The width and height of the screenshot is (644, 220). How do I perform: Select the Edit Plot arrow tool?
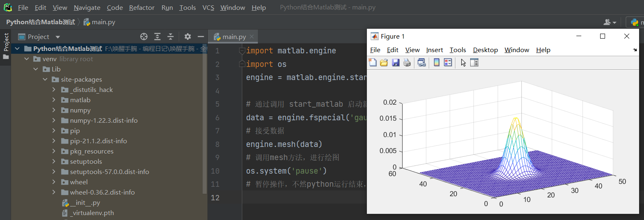463,62
